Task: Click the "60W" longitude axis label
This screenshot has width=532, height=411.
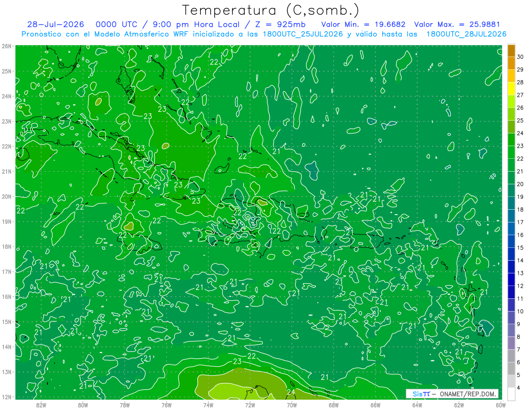Action: click(501, 405)
